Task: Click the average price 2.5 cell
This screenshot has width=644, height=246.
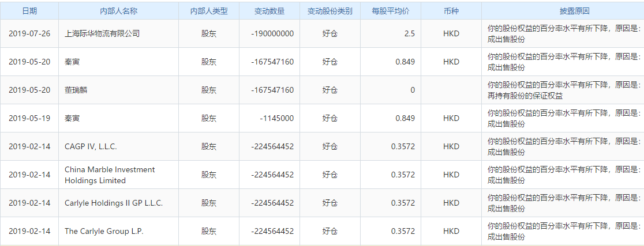Action: 391,33
